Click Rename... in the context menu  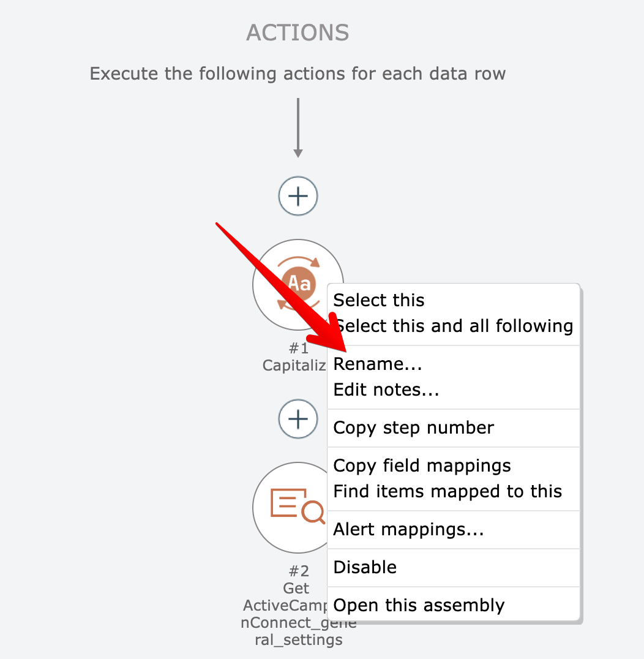pyautogui.click(x=378, y=364)
